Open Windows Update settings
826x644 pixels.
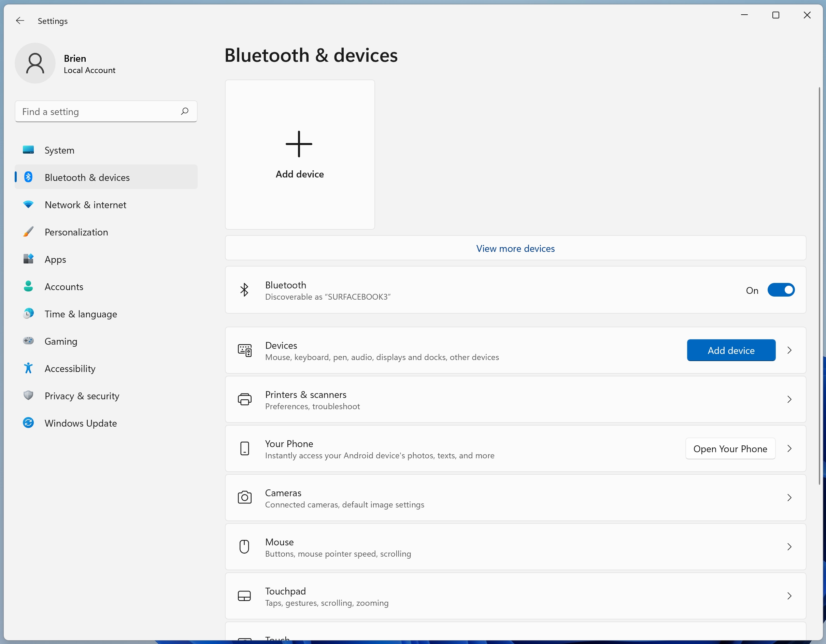pos(81,423)
